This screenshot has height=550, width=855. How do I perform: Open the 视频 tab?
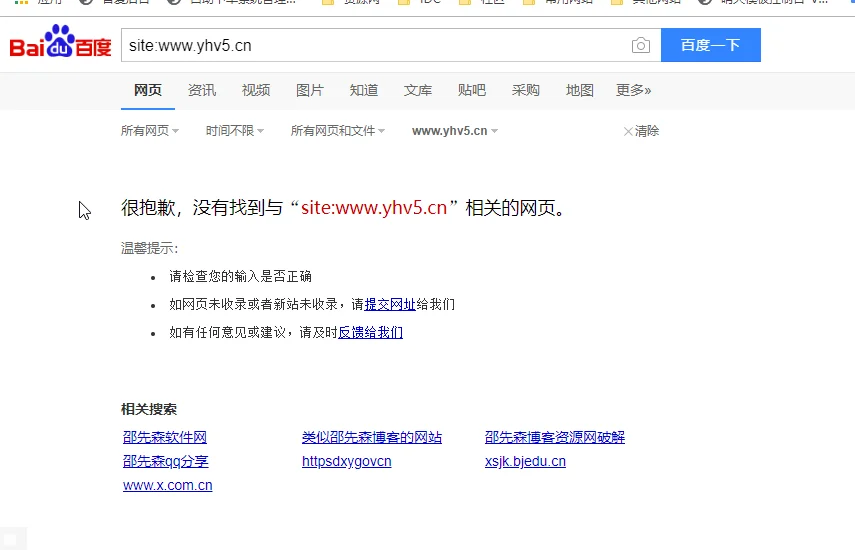pyautogui.click(x=256, y=90)
